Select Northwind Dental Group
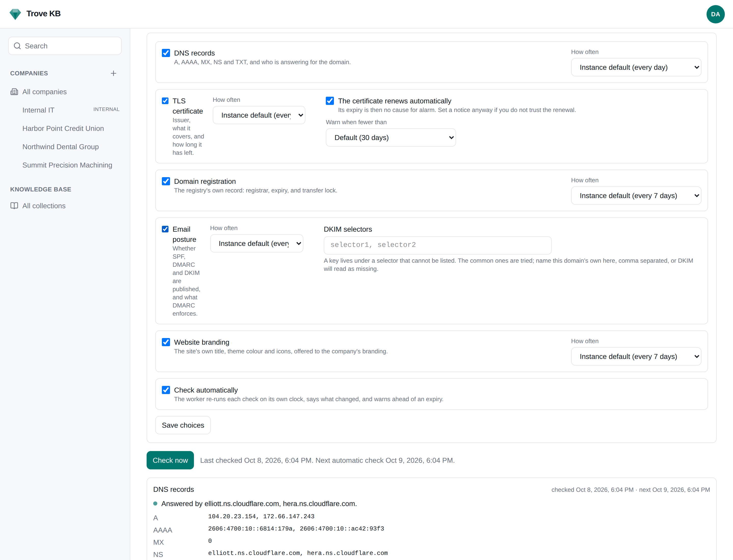The width and height of the screenshot is (733, 560). click(65, 147)
